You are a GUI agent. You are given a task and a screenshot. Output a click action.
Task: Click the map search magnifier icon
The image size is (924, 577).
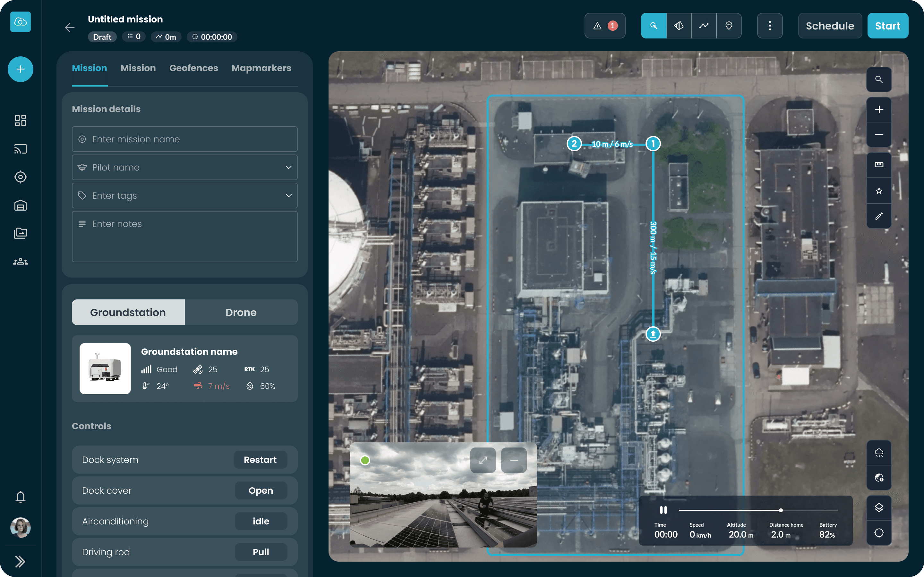(879, 79)
